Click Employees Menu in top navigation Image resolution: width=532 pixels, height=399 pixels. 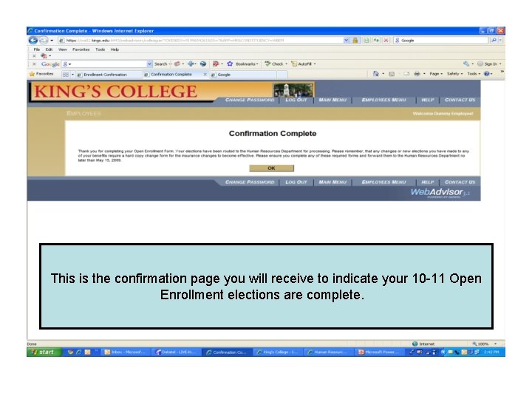pos(383,100)
